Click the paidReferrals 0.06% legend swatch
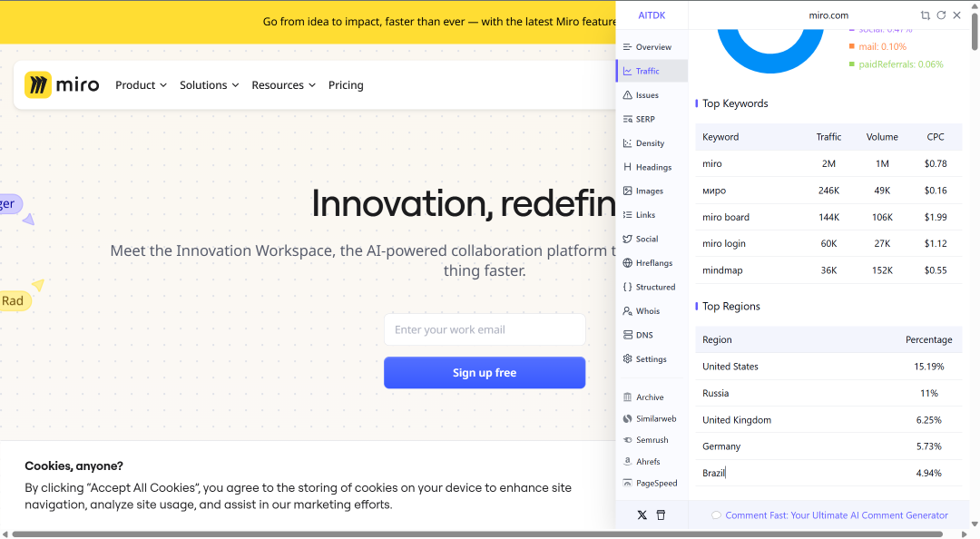Screen dimensions: 980x539 click(x=852, y=64)
